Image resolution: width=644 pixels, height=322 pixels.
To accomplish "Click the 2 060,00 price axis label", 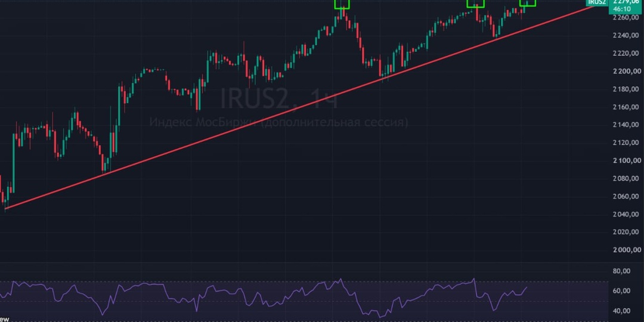I will [x=625, y=196].
